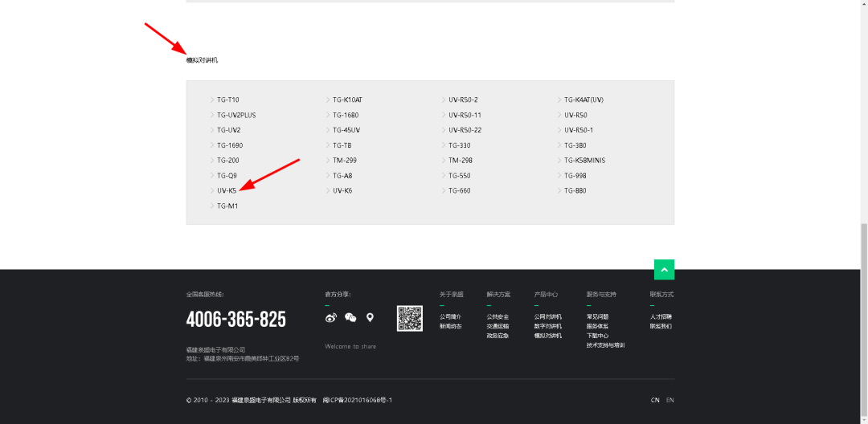This screenshot has width=868, height=424.
Task: Open 公司简介 in the footer menu
Action: pyautogui.click(x=450, y=316)
